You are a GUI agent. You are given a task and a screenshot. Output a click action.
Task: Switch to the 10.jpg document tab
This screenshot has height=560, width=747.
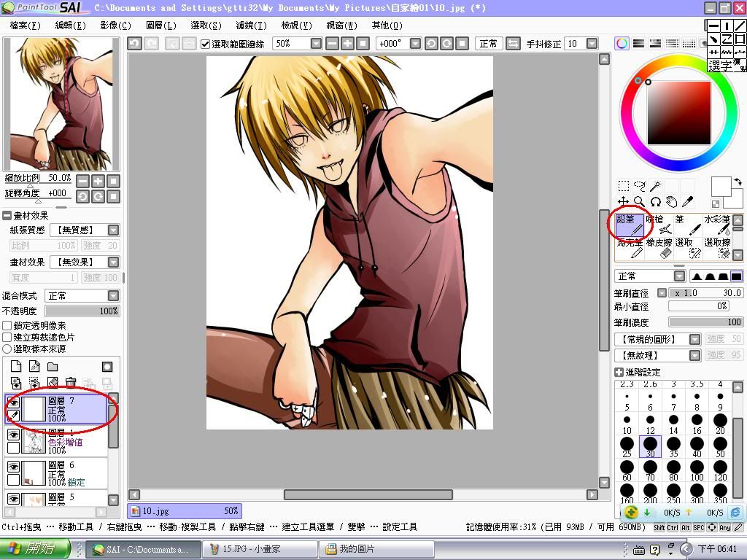185,511
